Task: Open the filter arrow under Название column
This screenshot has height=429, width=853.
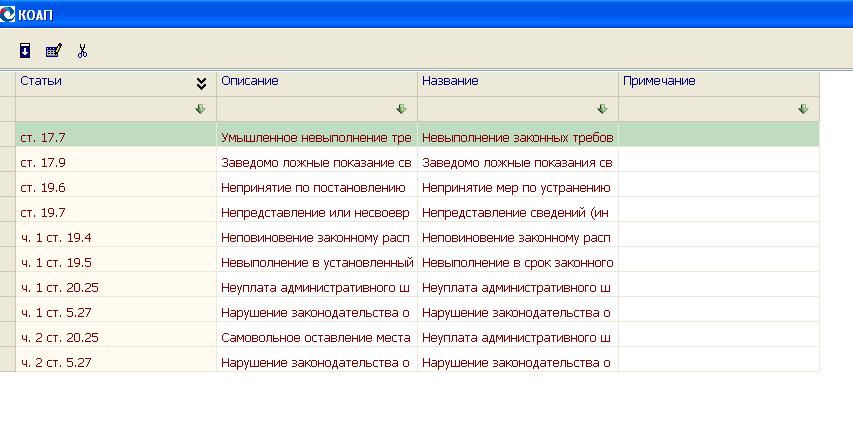Action: 602,109
